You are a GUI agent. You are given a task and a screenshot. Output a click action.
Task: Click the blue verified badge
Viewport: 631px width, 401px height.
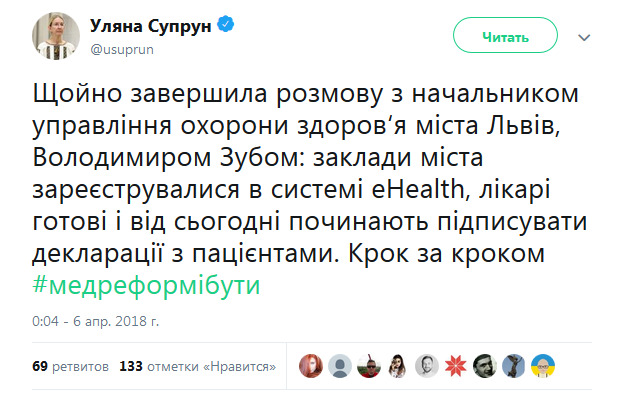[x=226, y=25]
